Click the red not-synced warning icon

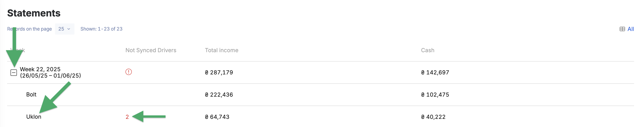click(x=128, y=72)
